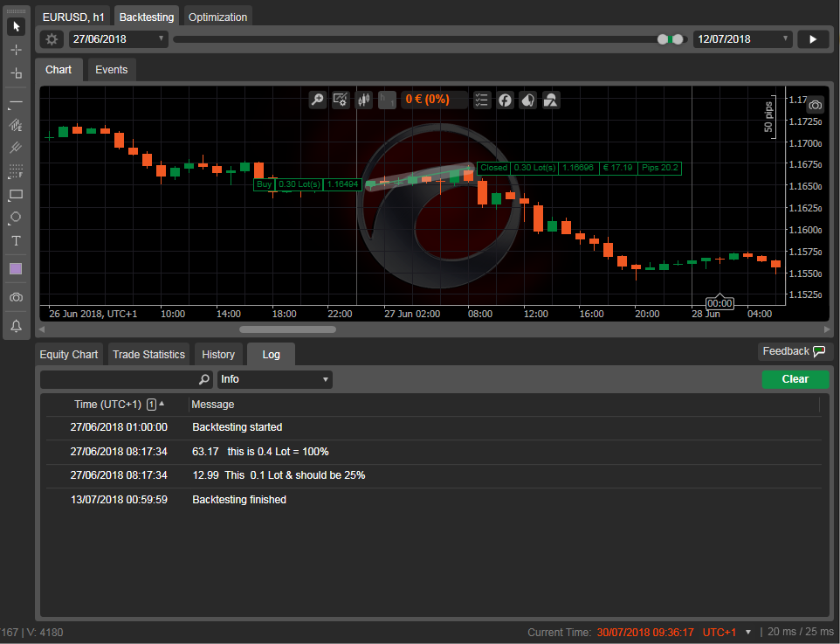Choose the rectangle shape tool
Image resolution: width=840 pixels, height=644 pixels.
coord(16,195)
